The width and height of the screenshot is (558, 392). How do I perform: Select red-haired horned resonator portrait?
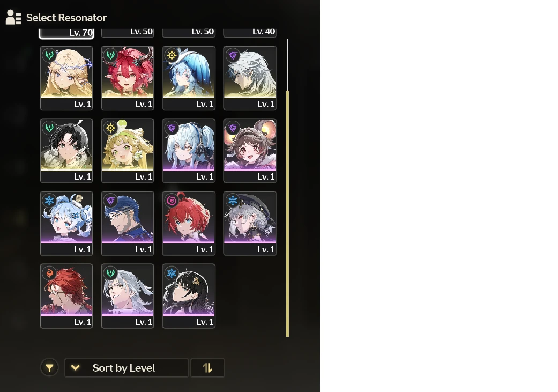click(x=128, y=78)
